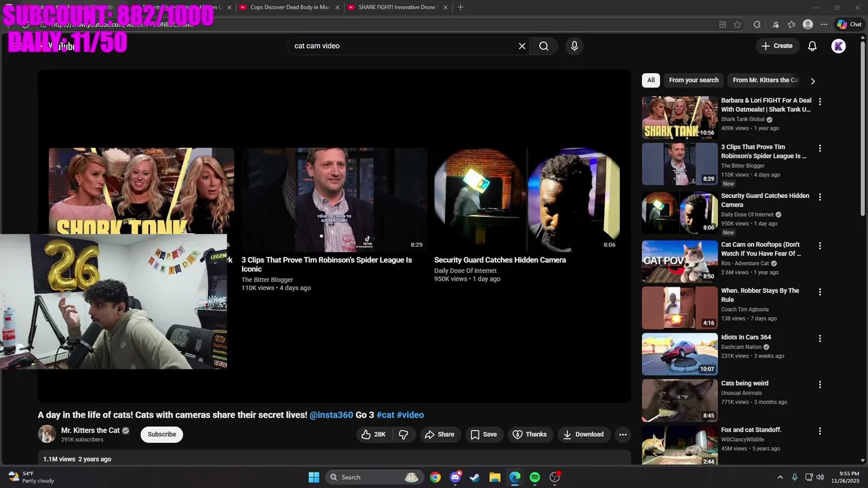Viewport: 868px width, 488px height.
Task: Open Spotify from the taskbar
Action: click(534, 477)
